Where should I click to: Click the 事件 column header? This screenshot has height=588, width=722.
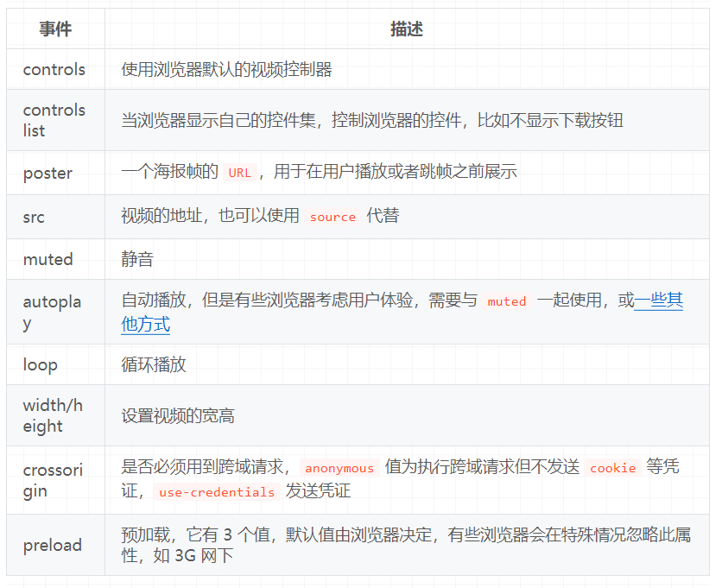click(53, 28)
